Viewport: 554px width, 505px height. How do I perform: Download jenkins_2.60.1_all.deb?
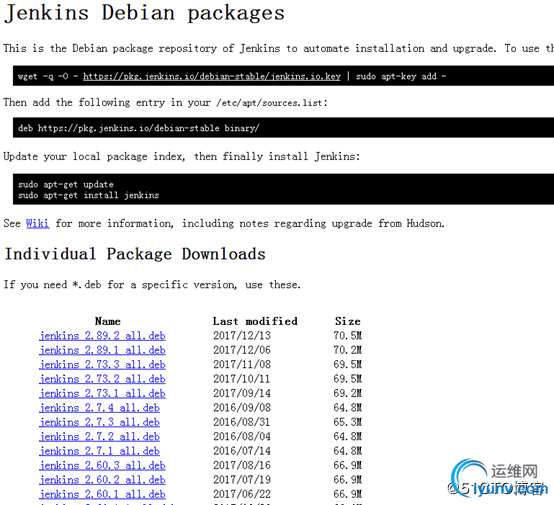[x=102, y=494]
